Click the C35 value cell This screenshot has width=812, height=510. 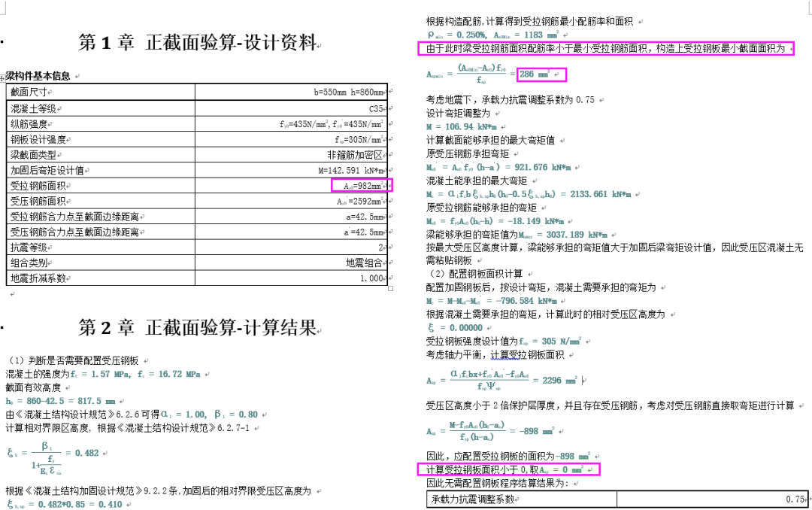click(x=291, y=108)
